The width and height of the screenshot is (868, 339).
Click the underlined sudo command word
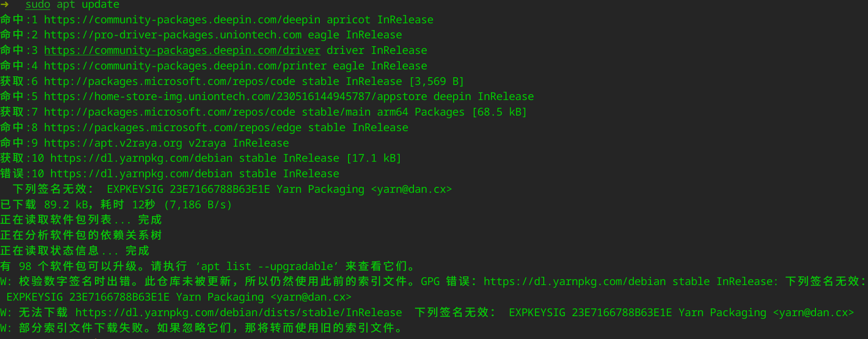[37, 5]
